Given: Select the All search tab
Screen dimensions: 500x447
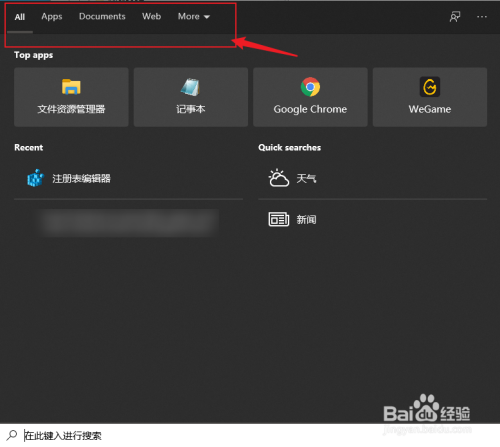Looking at the screenshot, I should [20, 17].
